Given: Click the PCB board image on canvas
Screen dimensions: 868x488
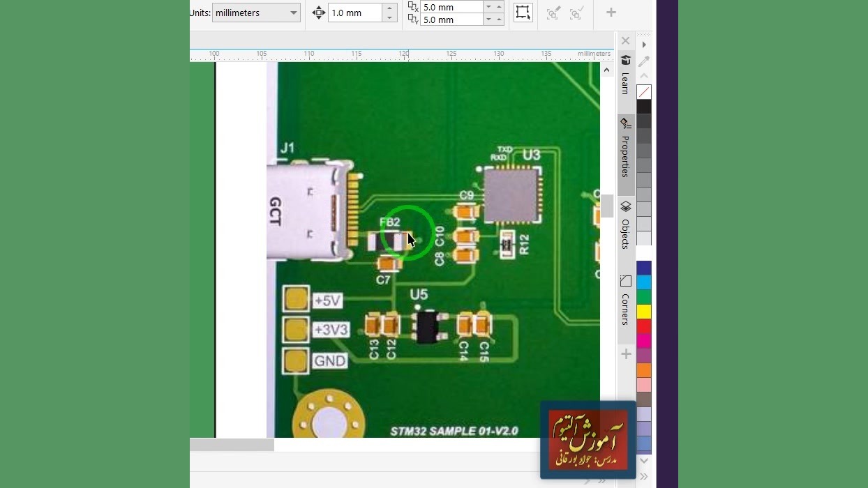Looking at the screenshot, I should tap(433, 250).
